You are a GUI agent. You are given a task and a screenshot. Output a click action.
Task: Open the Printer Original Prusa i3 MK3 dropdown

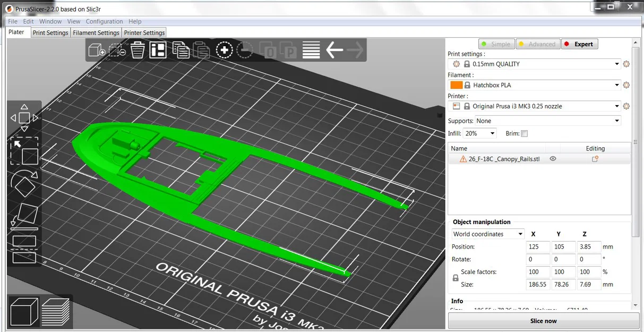(535, 106)
